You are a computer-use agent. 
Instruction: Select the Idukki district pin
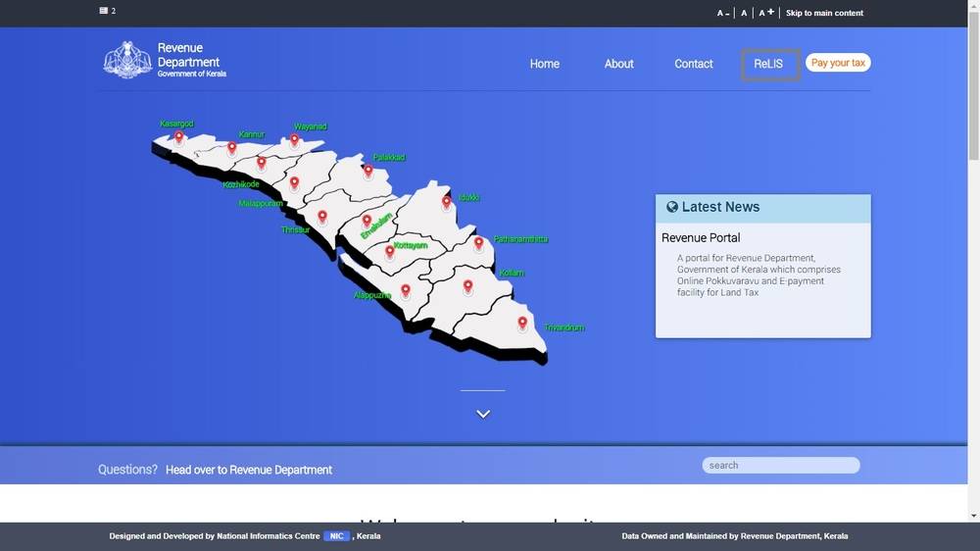pyautogui.click(x=446, y=202)
